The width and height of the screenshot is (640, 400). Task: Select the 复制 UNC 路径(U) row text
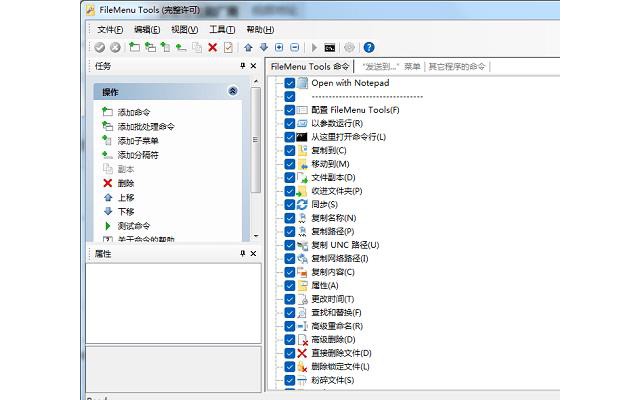point(345,245)
